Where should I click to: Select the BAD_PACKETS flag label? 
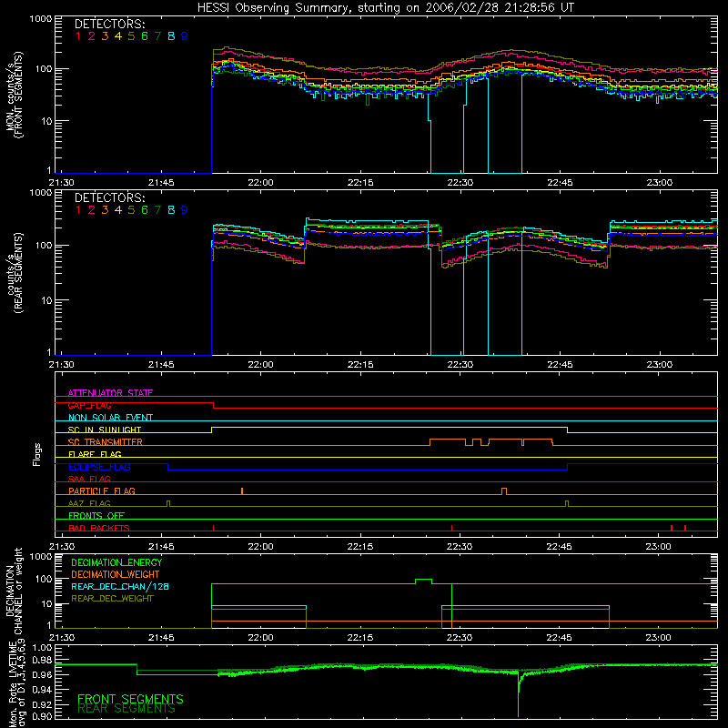coord(99,528)
